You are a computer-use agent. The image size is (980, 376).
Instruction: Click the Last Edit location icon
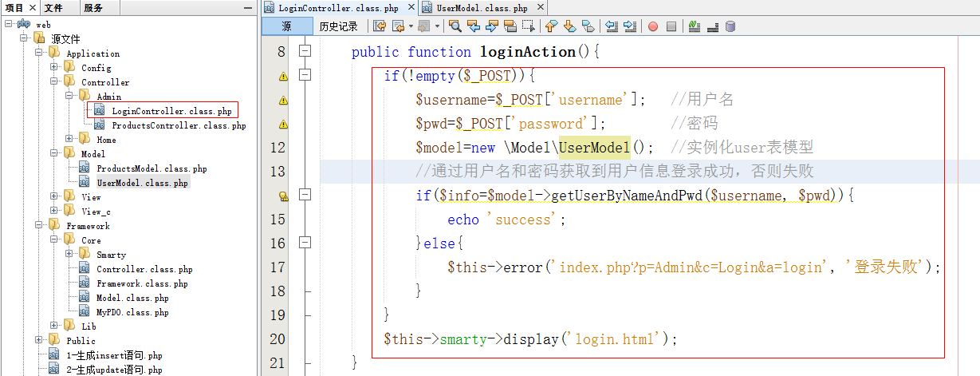[x=380, y=26]
